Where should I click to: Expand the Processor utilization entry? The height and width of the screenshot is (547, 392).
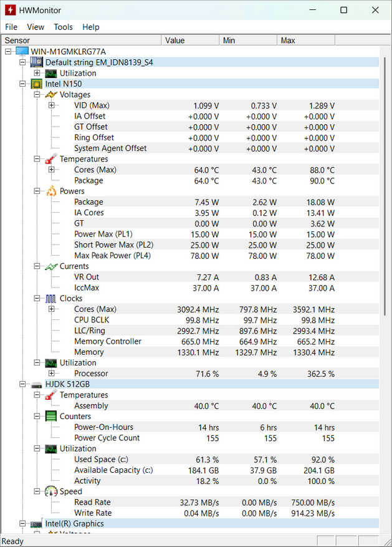point(52,374)
